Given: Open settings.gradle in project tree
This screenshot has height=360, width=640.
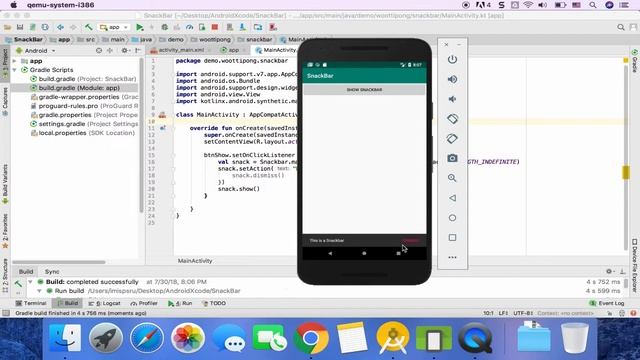Looking at the screenshot, I should click(x=84, y=124).
